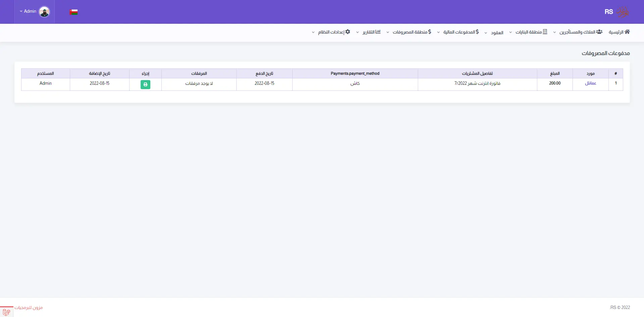Viewport: 644px width, 317px height.
Task: Click the dollar icon for منطقة المصروفات
Action: point(430,32)
